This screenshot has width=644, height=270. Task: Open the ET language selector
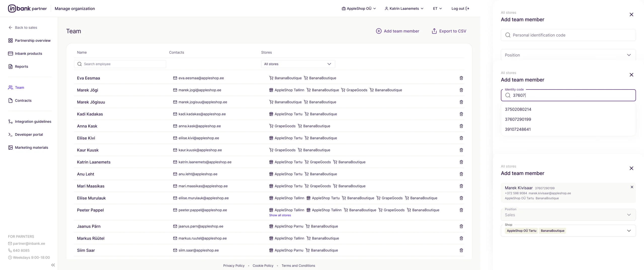pos(437,9)
